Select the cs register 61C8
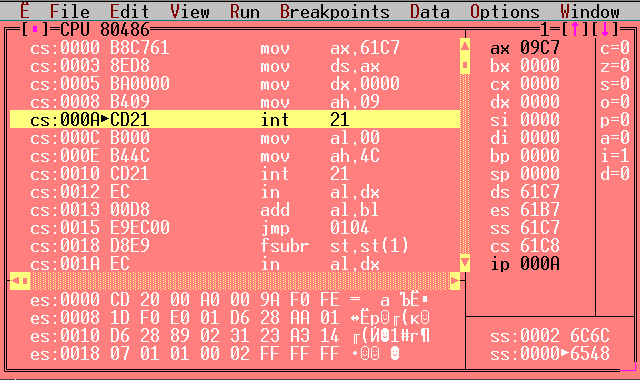 tap(525, 245)
